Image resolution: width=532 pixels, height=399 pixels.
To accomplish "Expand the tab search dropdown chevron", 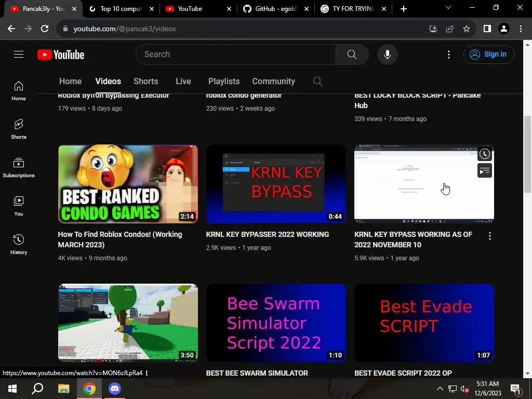I will click(448, 7).
